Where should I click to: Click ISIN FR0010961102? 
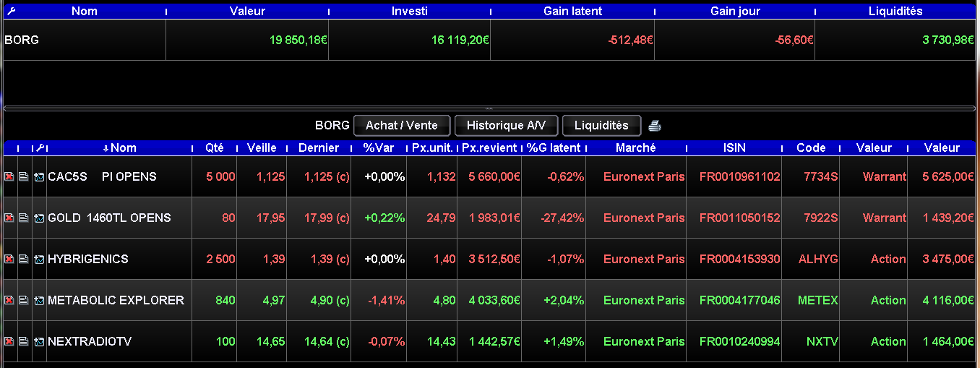coord(740,177)
